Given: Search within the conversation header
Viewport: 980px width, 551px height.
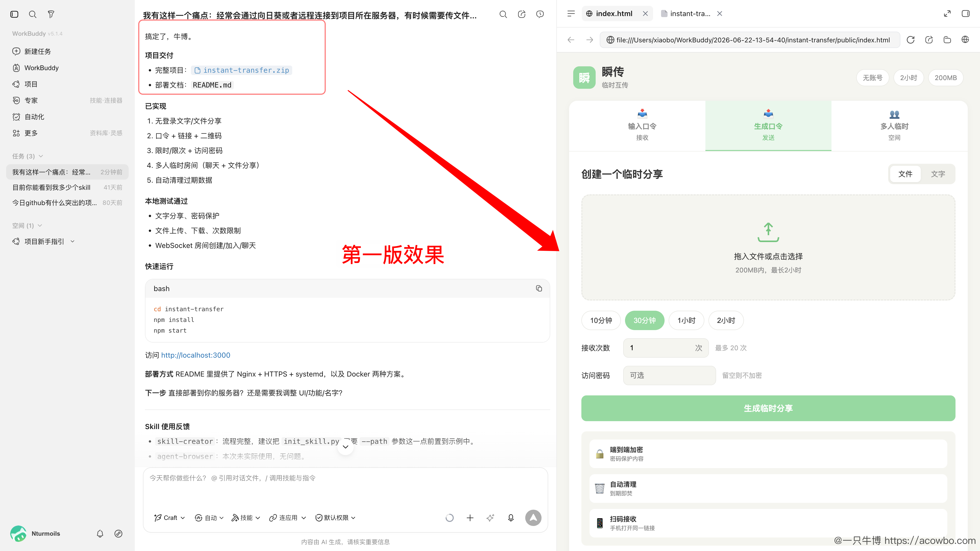Looking at the screenshot, I should 503,14.
